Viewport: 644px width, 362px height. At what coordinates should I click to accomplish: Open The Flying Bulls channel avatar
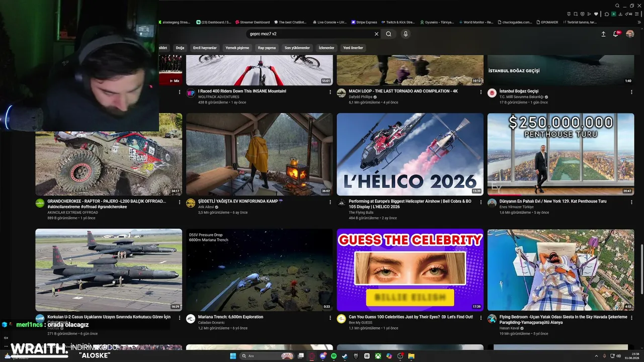(341, 203)
